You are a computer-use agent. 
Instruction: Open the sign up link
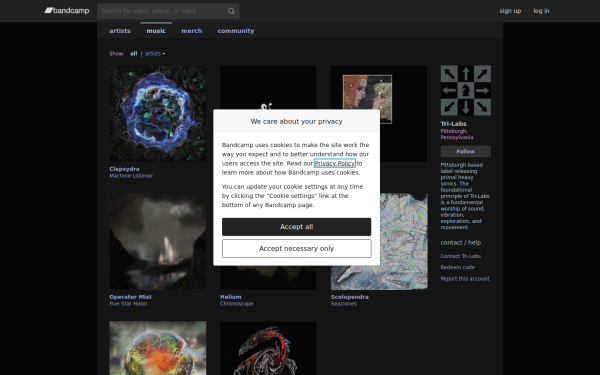[510, 11]
